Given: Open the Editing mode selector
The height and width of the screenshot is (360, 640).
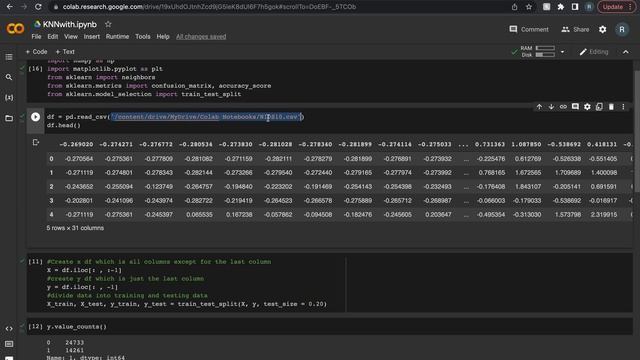Looking at the screenshot, I should 594,52.
